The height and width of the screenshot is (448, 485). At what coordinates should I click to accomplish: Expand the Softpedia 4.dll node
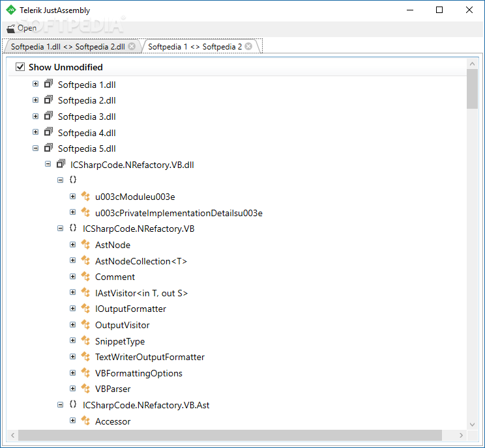36,132
